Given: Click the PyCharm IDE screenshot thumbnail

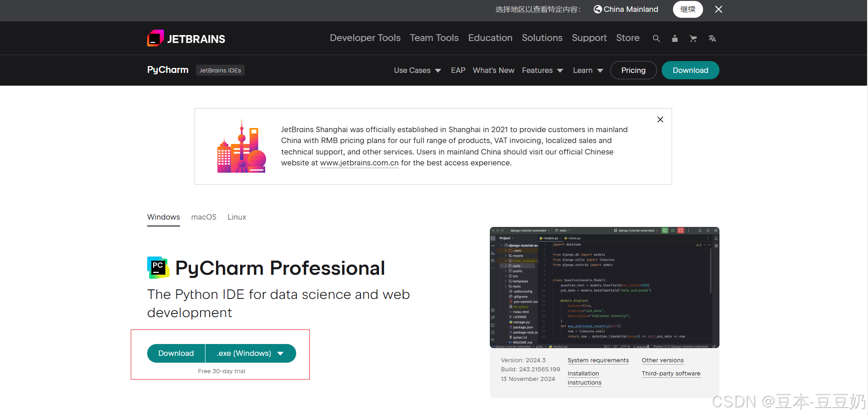Looking at the screenshot, I should coord(605,288).
